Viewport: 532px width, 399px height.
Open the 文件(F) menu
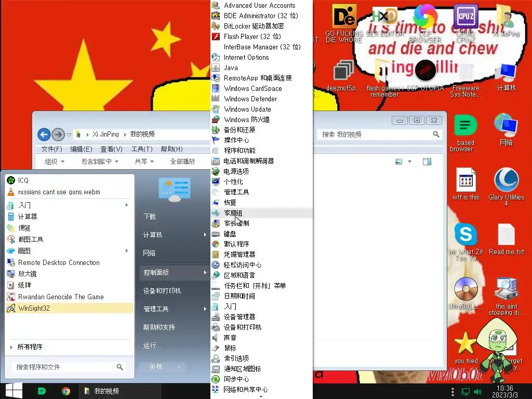pos(51,149)
